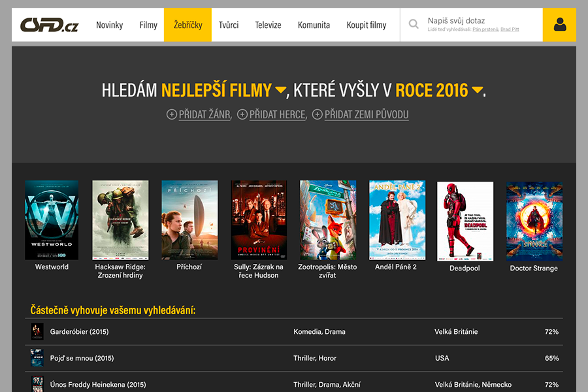Click the Brad Pitt suggested search link

(x=511, y=30)
